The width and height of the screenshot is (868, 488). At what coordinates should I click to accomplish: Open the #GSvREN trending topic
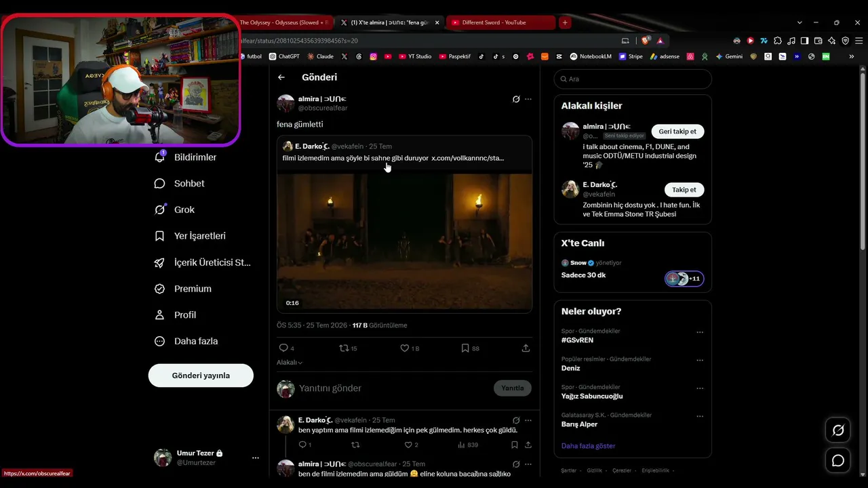pos(577,340)
